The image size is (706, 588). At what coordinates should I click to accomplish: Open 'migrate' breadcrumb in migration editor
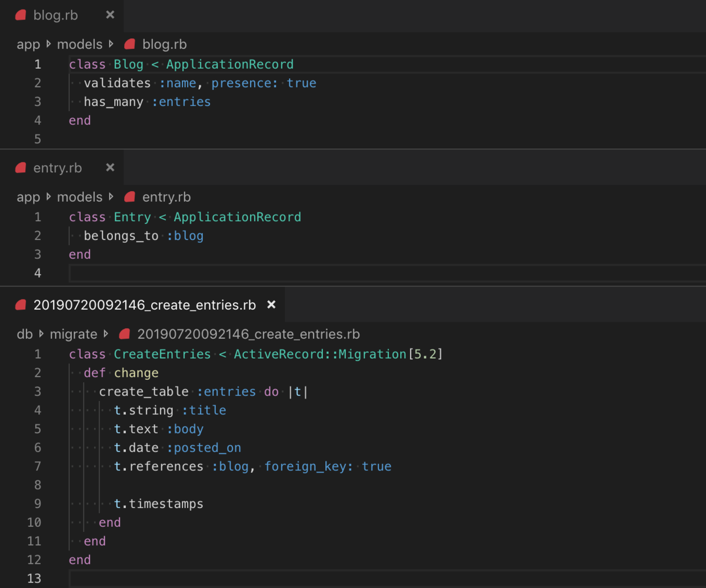pyautogui.click(x=73, y=334)
